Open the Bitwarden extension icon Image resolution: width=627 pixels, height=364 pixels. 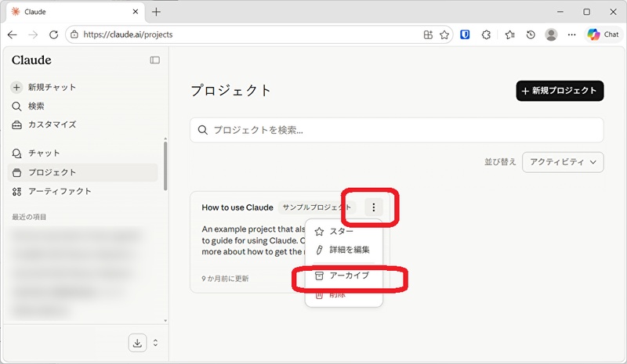tap(465, 34)
